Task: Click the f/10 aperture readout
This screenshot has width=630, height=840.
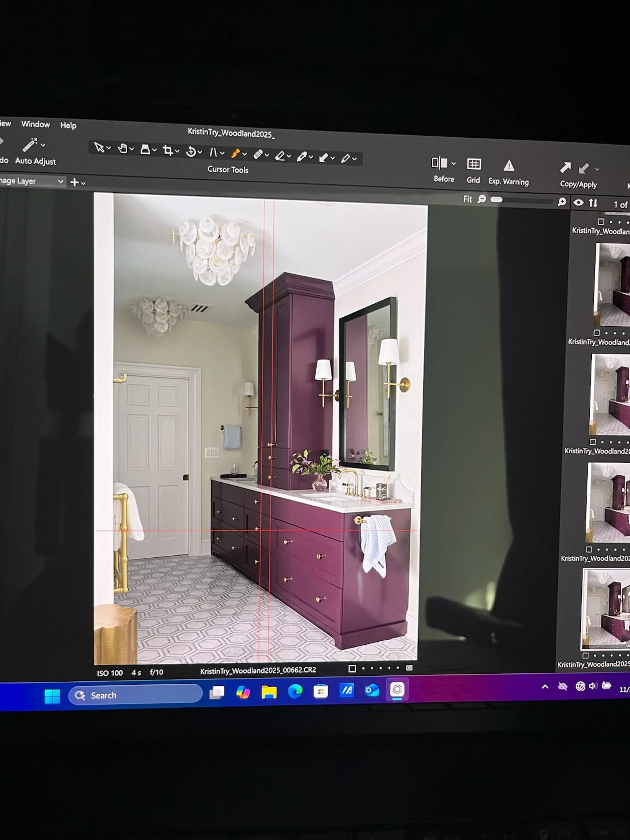Action: pos(157,672)
